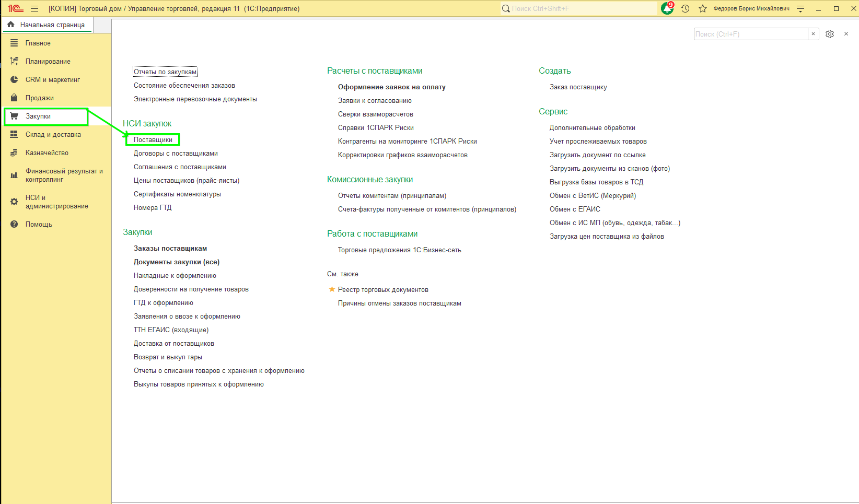Open the notifications bell icon
This screenshot has height=504, width=859.
pyautogui.click(x=667, y=9)
